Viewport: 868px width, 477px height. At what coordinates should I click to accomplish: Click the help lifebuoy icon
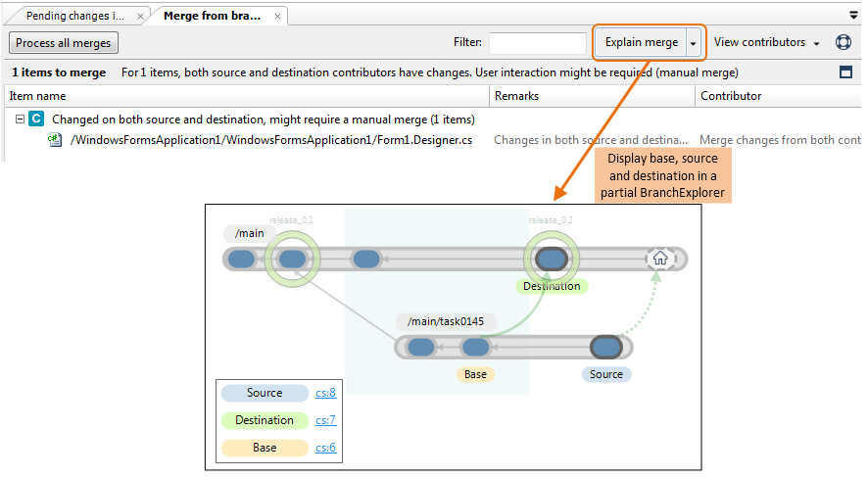tap(844, 42)
